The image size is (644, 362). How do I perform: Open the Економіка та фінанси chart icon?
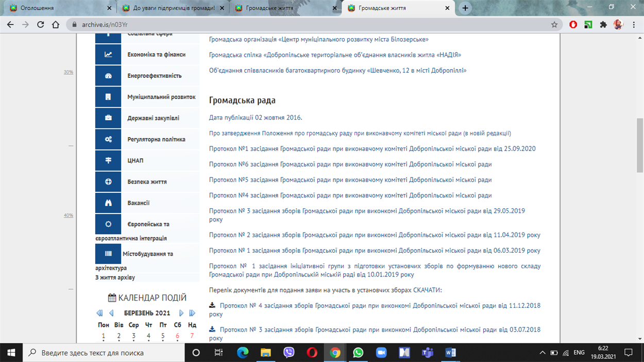108,55
